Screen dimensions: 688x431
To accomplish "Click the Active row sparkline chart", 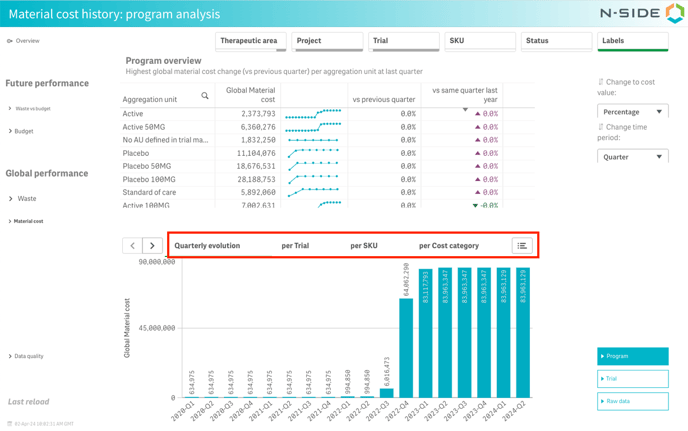I will pyautogui.click(x=313, y=114).
